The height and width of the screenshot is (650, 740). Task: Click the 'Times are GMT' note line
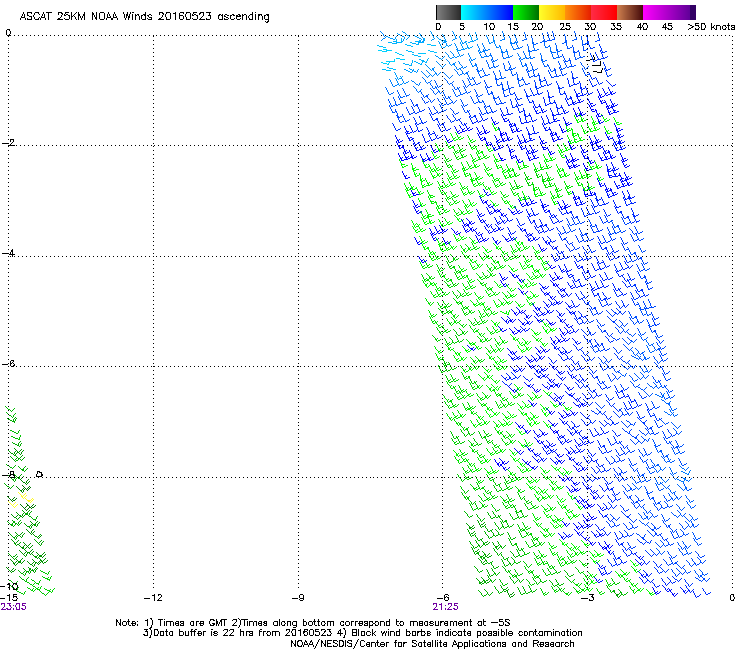[312, 623]
